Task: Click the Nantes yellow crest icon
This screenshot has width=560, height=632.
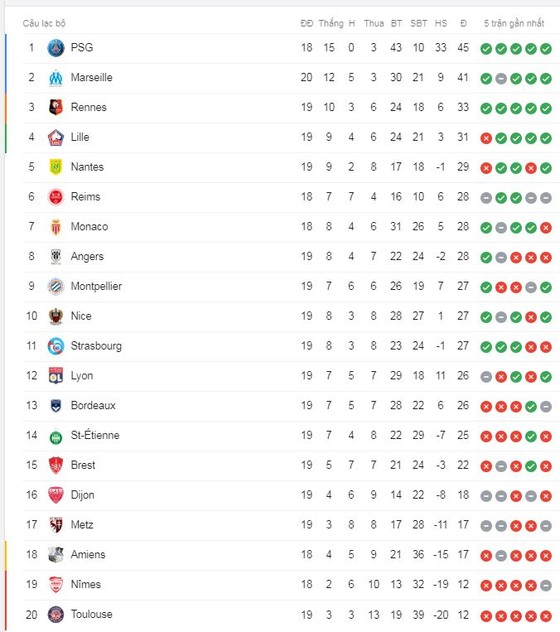Action: coord(56,167)
